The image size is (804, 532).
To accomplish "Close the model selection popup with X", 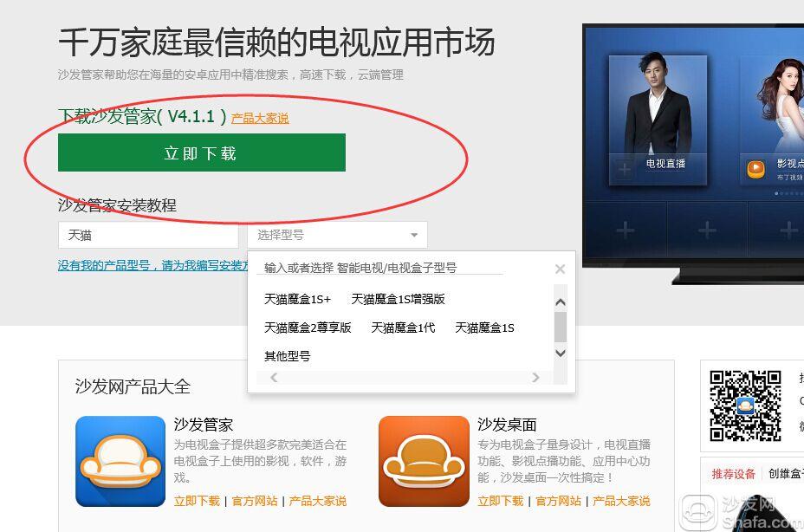I will coord(560,269).
